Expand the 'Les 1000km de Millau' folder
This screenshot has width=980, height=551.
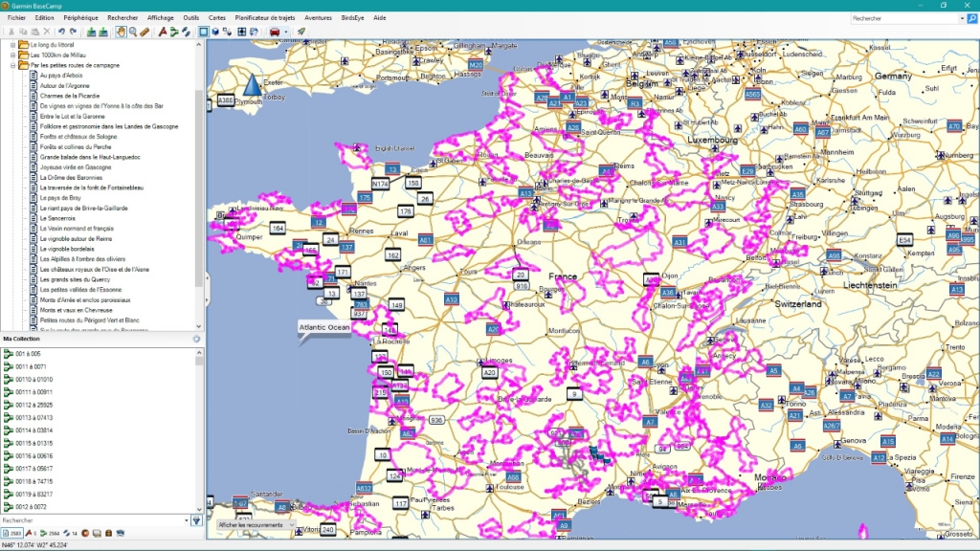pos(12,55)
